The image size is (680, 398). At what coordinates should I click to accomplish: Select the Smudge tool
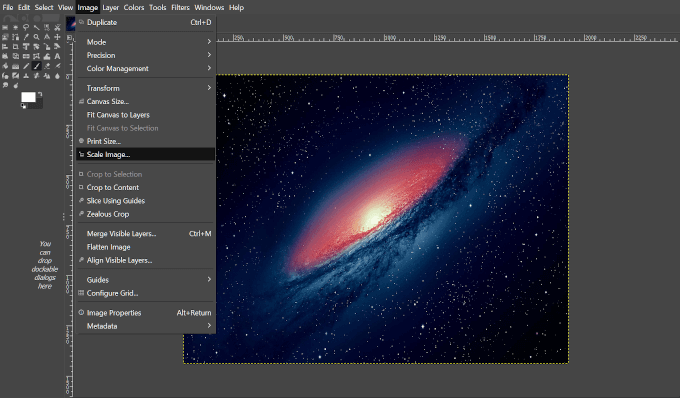pyautogui.click(x=5, y=85)
